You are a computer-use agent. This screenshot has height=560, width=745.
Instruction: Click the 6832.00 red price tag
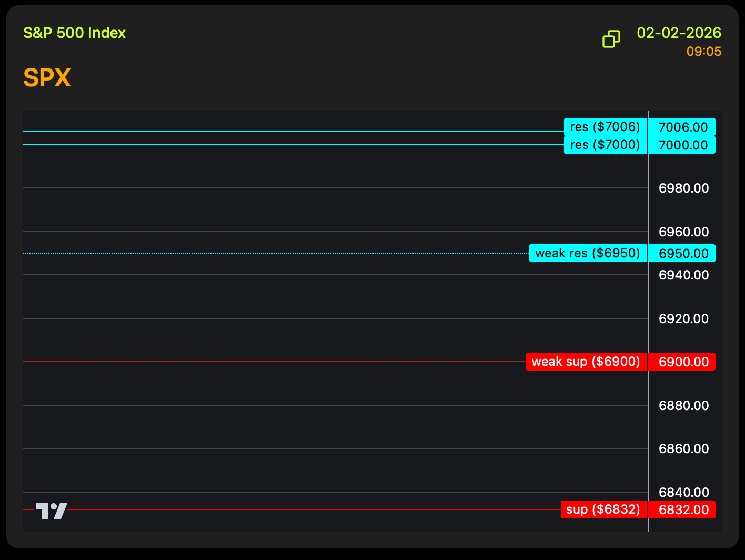point(682,509)
